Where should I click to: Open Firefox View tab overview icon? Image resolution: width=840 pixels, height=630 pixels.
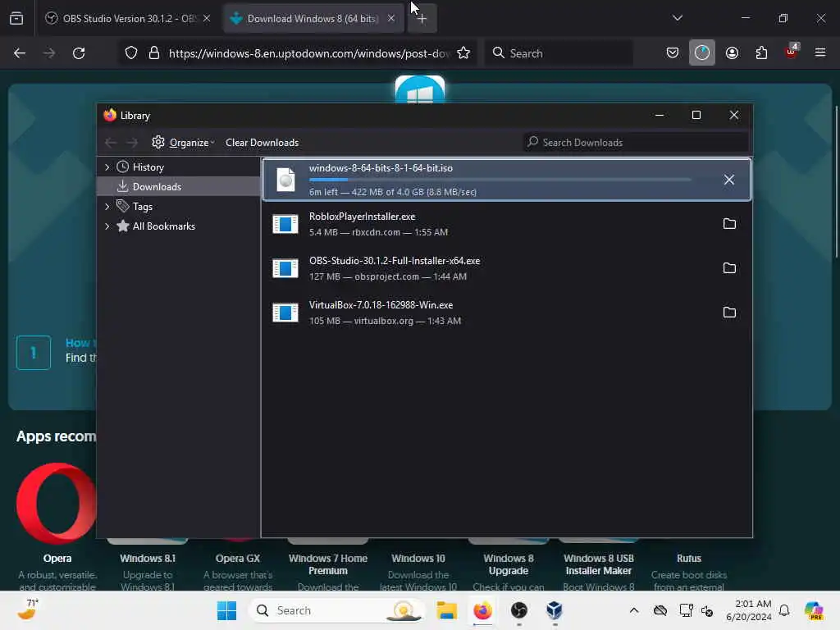tap(16, 18)
